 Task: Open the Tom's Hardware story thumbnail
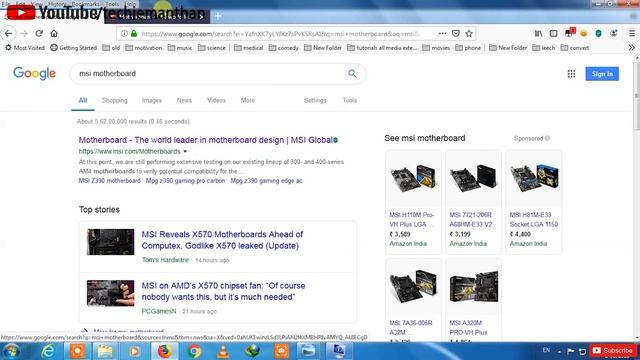coord(111,242)
